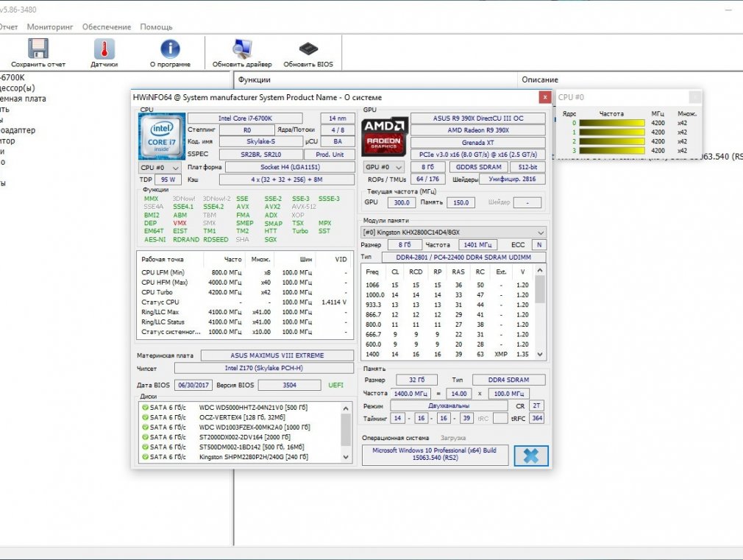The width and height of the screenshot is (743, 560).
Task: Select the CPU Turbo operating point row
Action: 244,292
